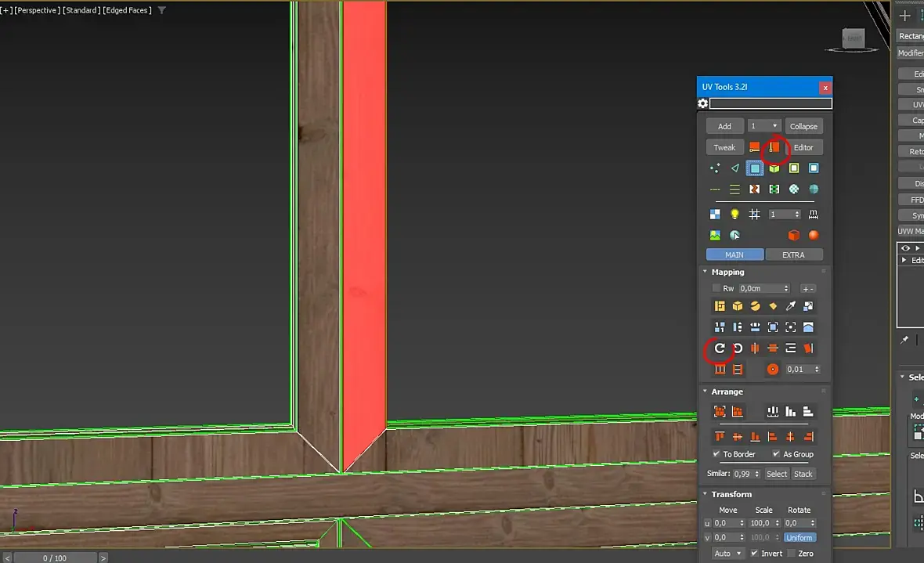Enable the Rw checkbox in Mapping

pyautogui.click(x=716, y=288)
